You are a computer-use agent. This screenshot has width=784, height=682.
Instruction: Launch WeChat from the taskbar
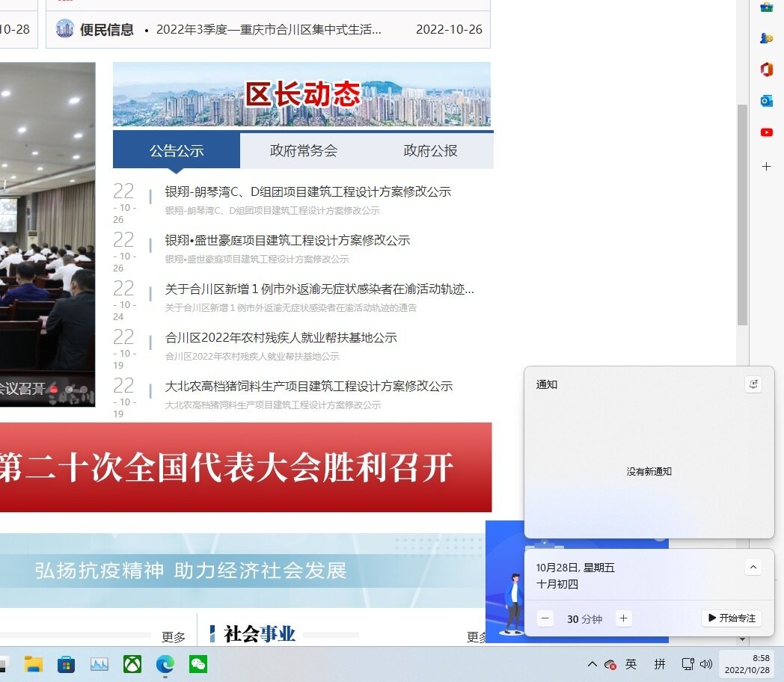point(197,664)
